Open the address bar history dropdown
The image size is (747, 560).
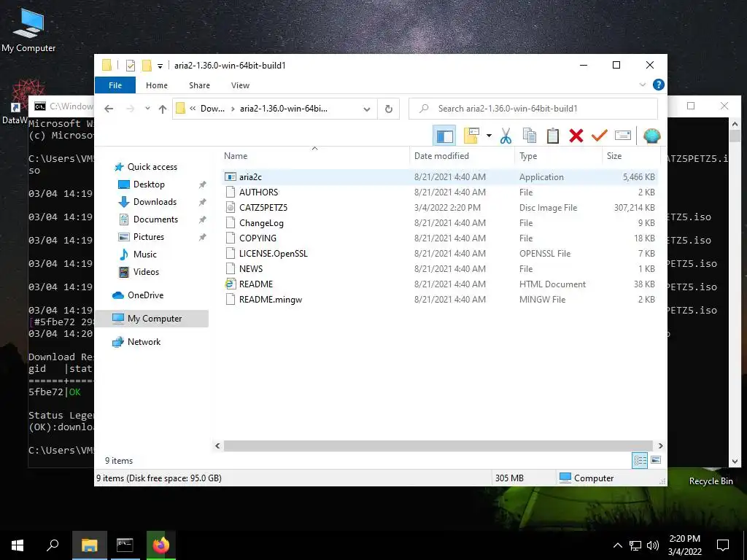pos(367,109)
